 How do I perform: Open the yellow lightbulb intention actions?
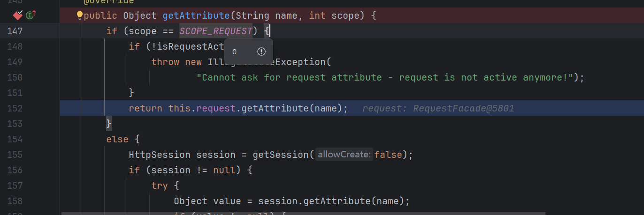pyautogui.click(x=80, y=15)
